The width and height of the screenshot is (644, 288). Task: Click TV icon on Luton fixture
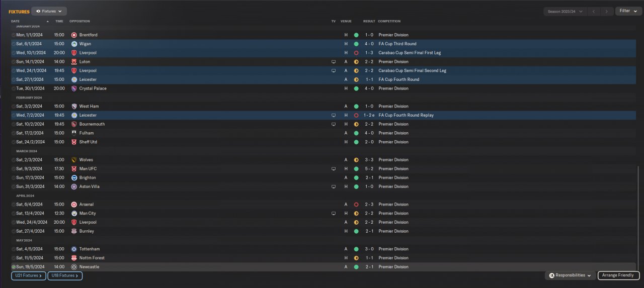point(333,62)
